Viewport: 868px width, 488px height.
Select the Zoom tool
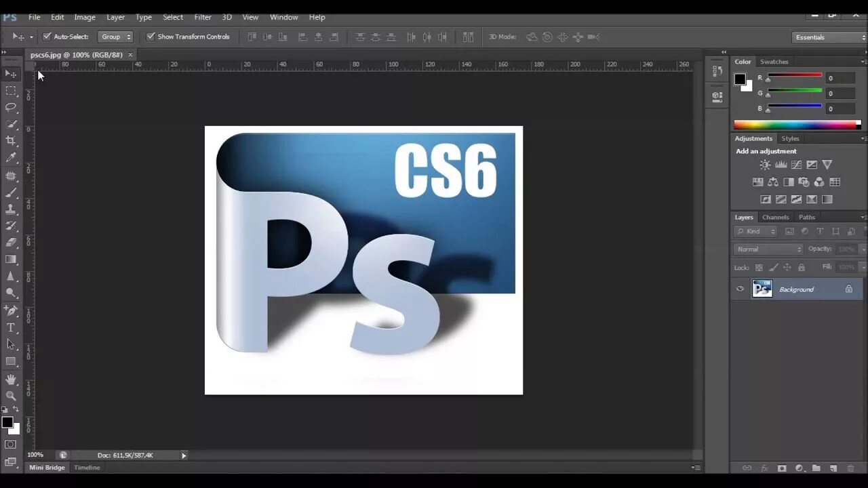(x=11, y=396)
